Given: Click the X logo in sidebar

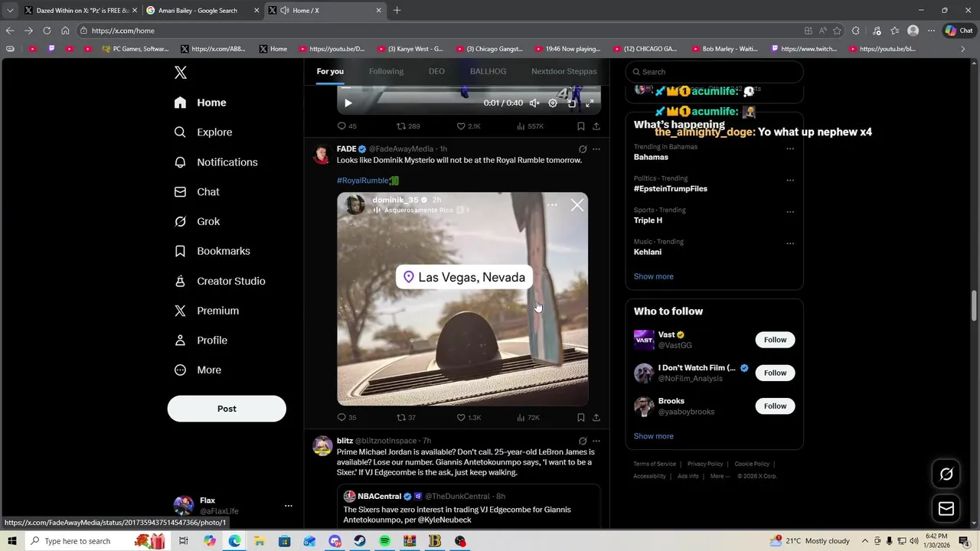Looking at the screenshot, I should click(180, 73).
